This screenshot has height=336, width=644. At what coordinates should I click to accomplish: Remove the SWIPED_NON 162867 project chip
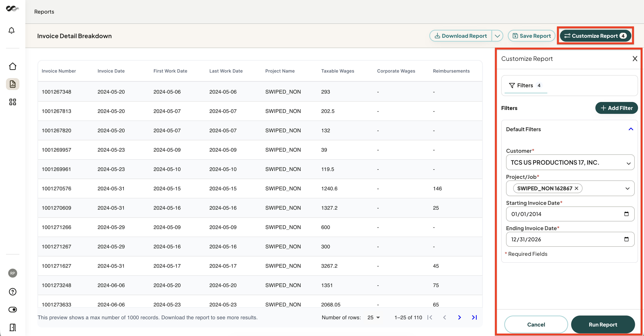[577, 188]
